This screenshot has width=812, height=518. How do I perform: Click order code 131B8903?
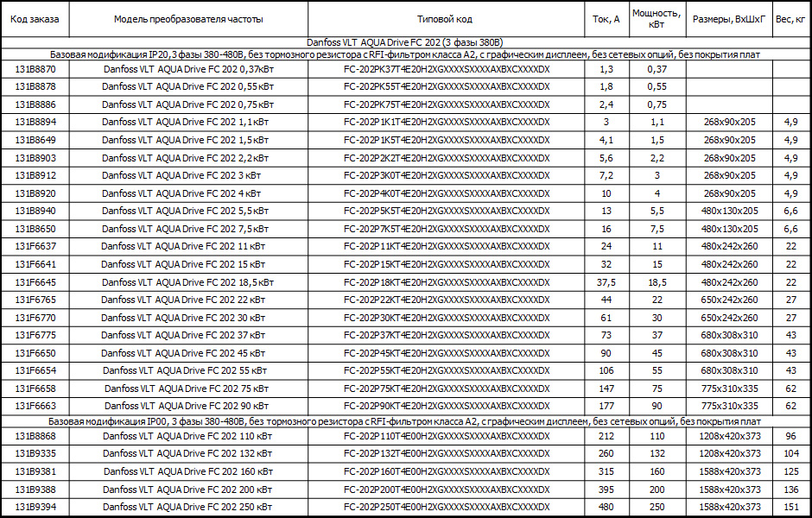click(35, 158)
